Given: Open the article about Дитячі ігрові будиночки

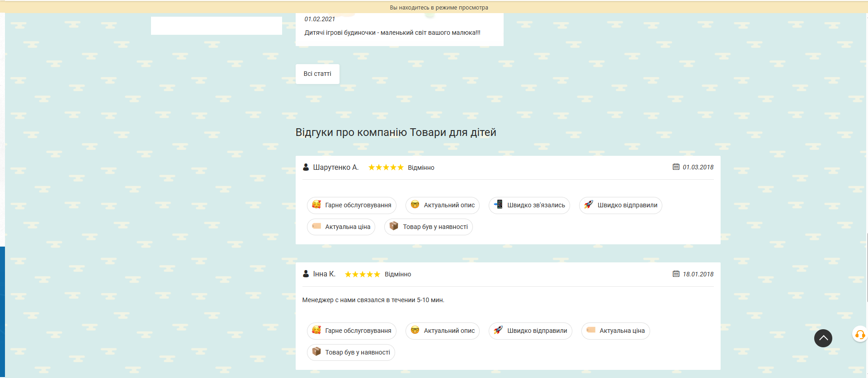Looking at the screenshot, I should (392, 33).
